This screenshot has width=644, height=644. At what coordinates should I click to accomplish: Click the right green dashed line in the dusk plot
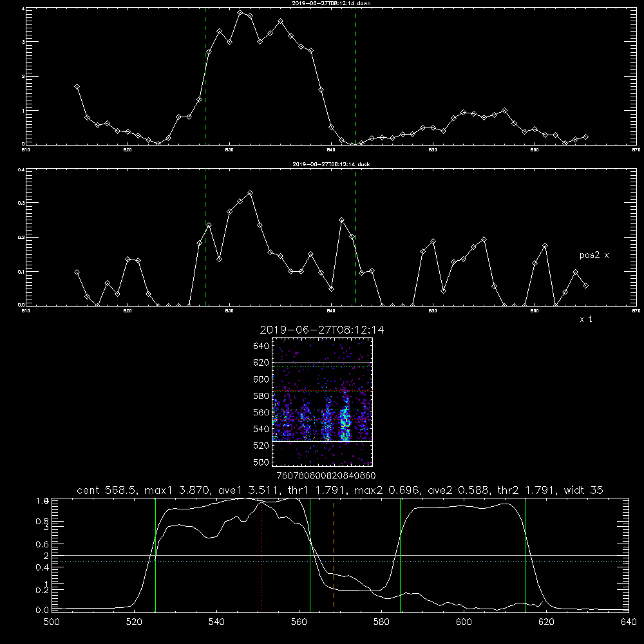pos(355,238)
